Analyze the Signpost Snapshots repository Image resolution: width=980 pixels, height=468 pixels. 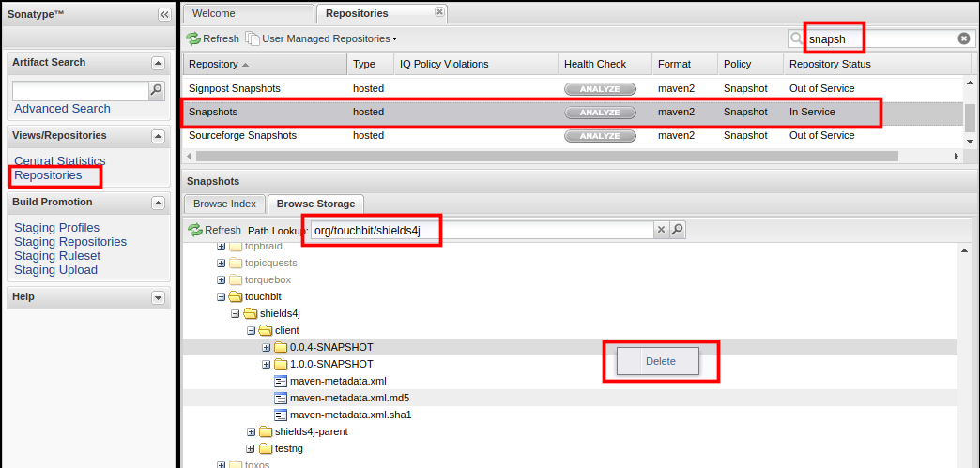(600, 89)
